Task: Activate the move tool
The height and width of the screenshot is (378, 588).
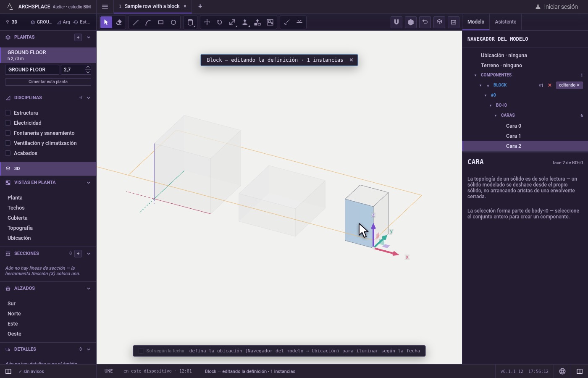Action: (x=207, y=22)
